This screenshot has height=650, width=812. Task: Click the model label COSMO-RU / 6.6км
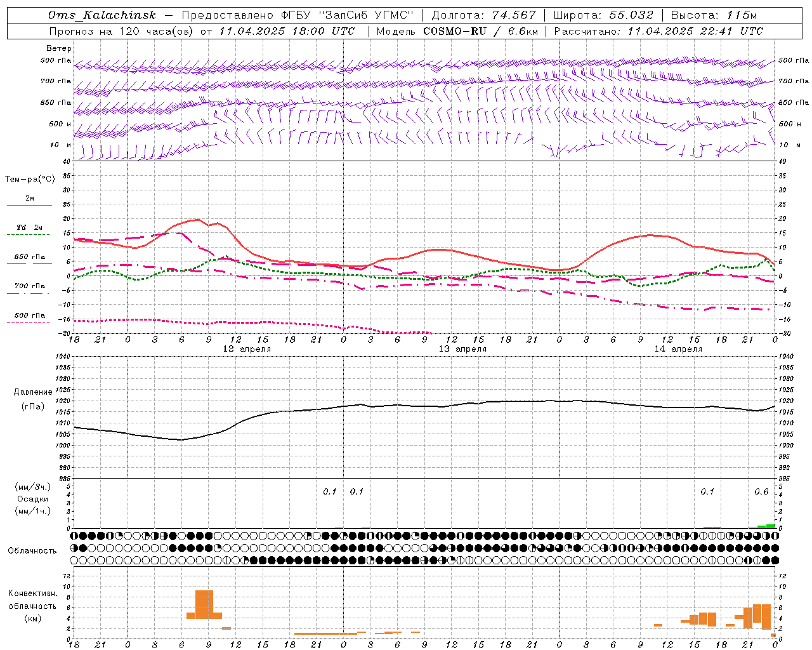(x=480, y=31)
